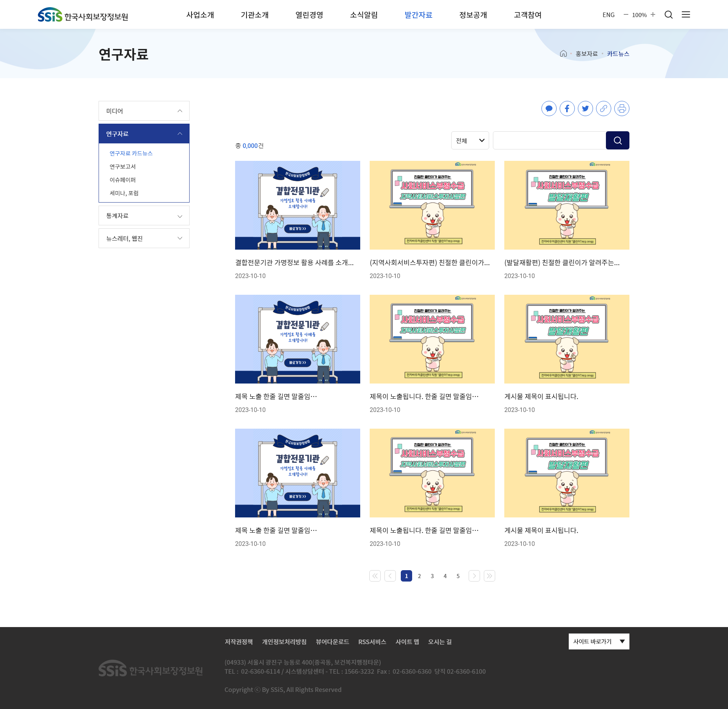Open site search magnifier in header
The image size is (728, 709).
click(x=668, y=14)
